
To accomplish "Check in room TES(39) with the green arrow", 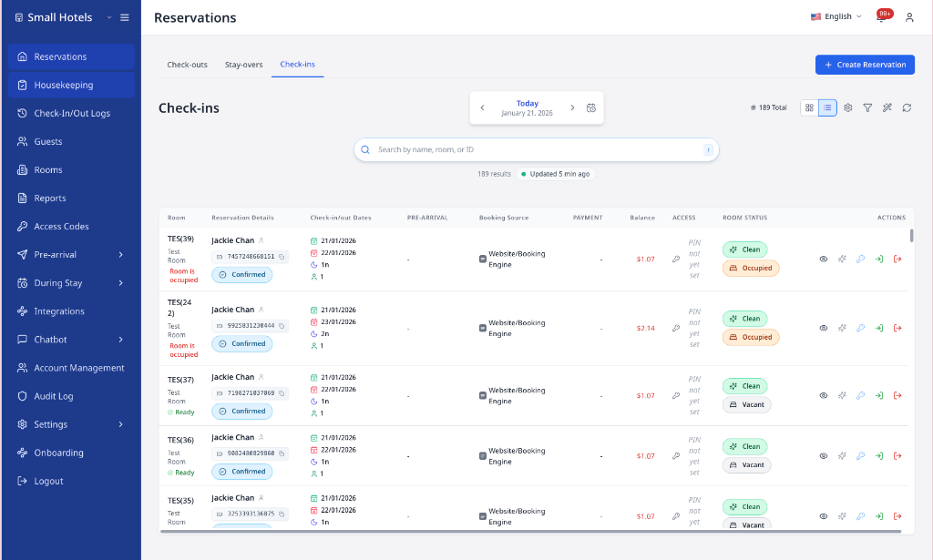I will click(879, 259).
